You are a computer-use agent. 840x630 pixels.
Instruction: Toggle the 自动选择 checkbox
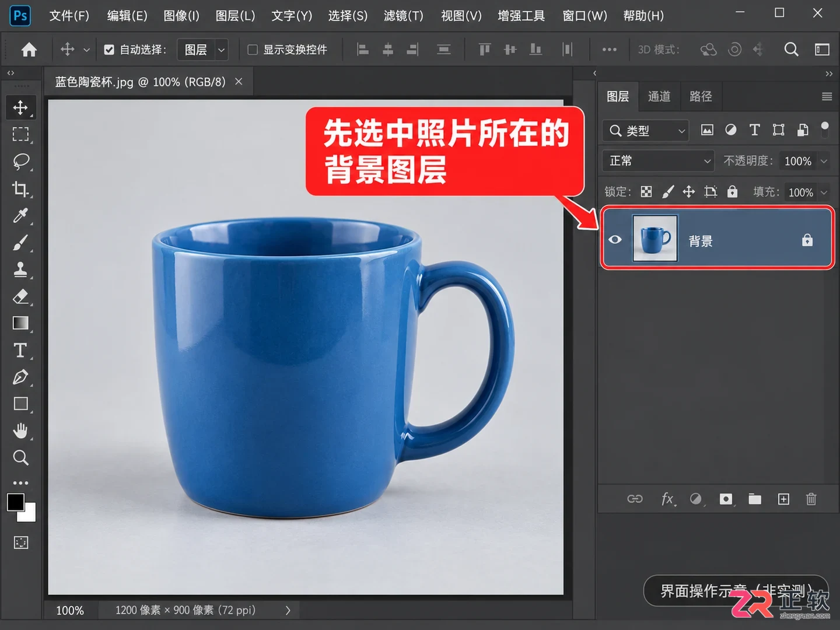pyautogui.click(x=109, y=50)
